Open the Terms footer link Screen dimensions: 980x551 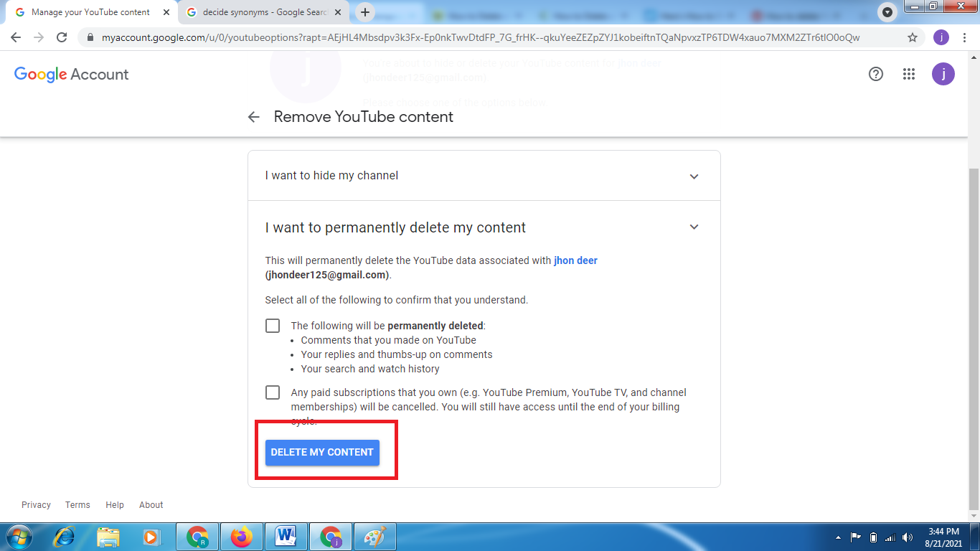point(77,505)
